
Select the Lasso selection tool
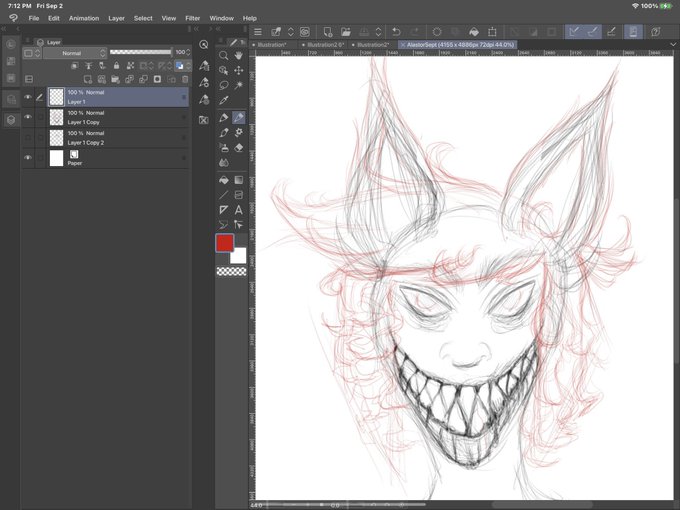223,85
